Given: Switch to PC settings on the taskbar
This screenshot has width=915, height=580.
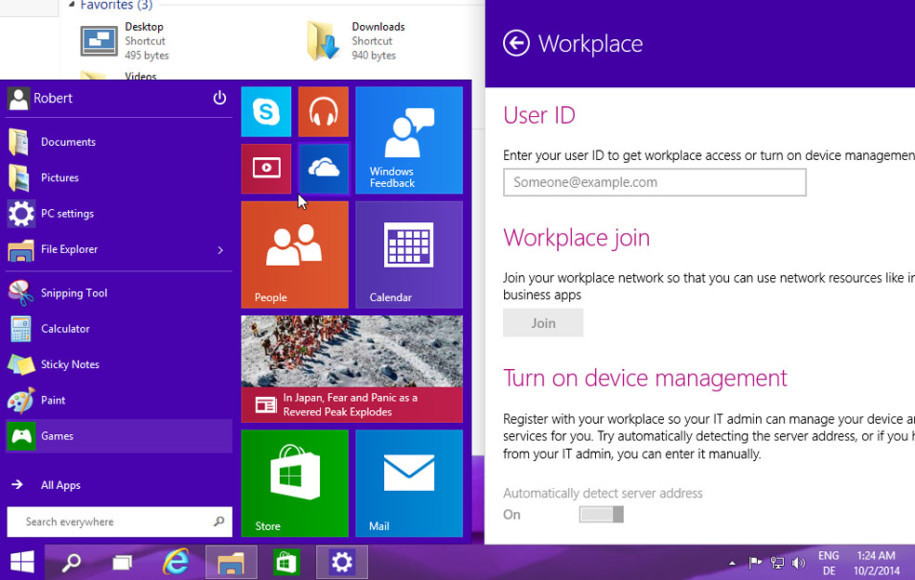Looking at the screenshot, I should click(x=342, y=562).
